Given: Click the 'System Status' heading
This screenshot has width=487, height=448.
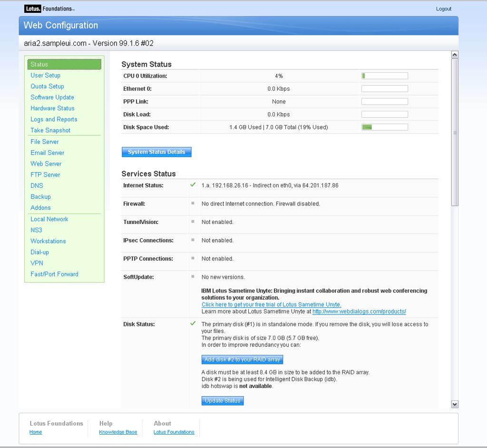Looking at the screenshot, I should [146, 64].
